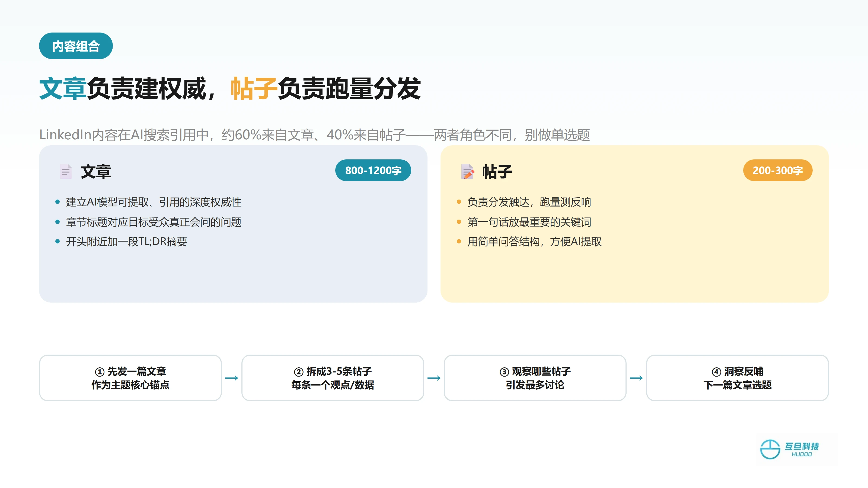Click the 内容组合 pill label
868x488 pixels.
coord(76,46)
